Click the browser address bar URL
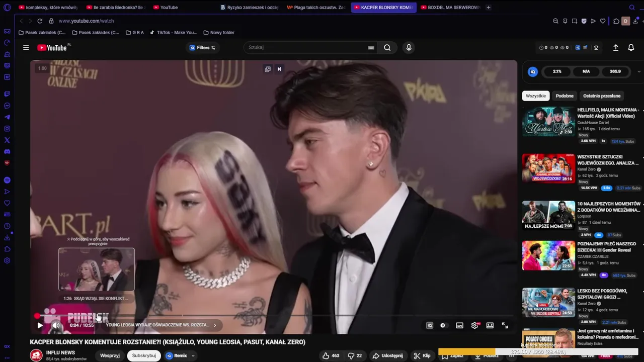Viewport: 644px width, 362px height. [x=86, y=21]
